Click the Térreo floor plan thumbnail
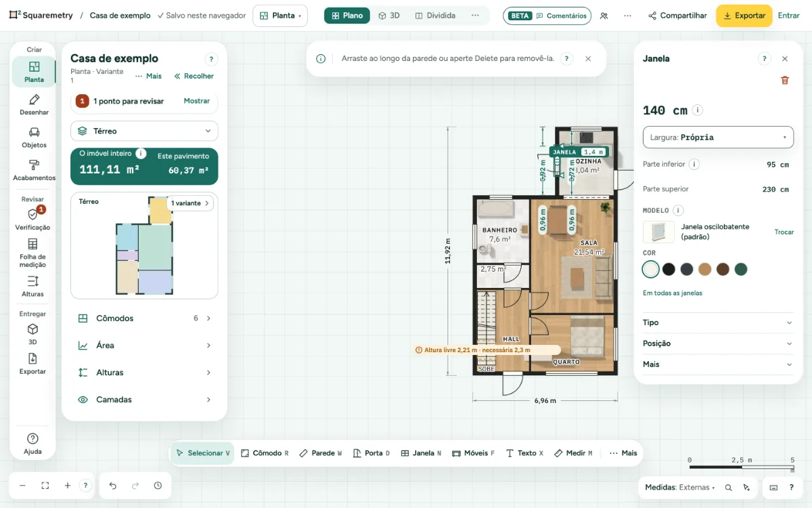The width and height of the screenshot is (812, 508). point(144,245)
